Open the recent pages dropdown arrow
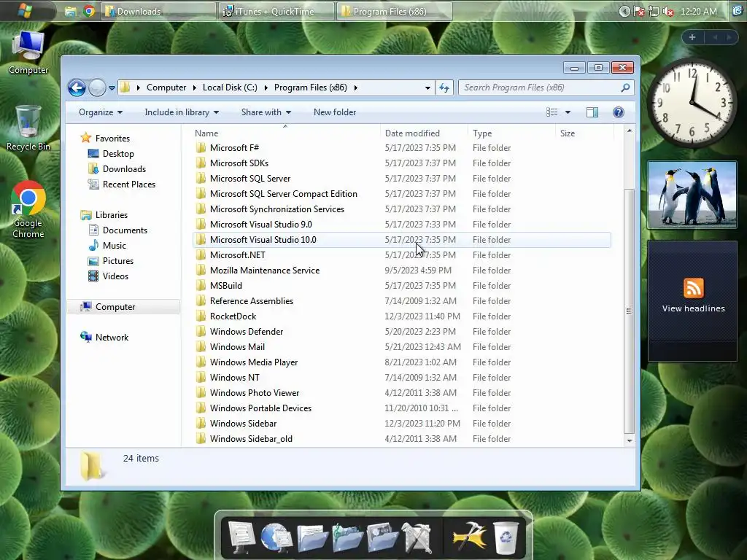Viewport: 747px width, 560px height. tap(112, 88)
